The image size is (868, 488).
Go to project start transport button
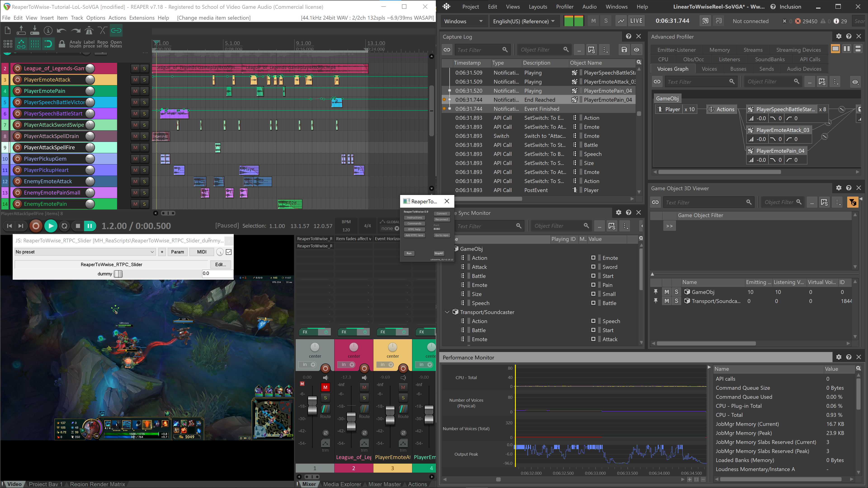point(9,226)
